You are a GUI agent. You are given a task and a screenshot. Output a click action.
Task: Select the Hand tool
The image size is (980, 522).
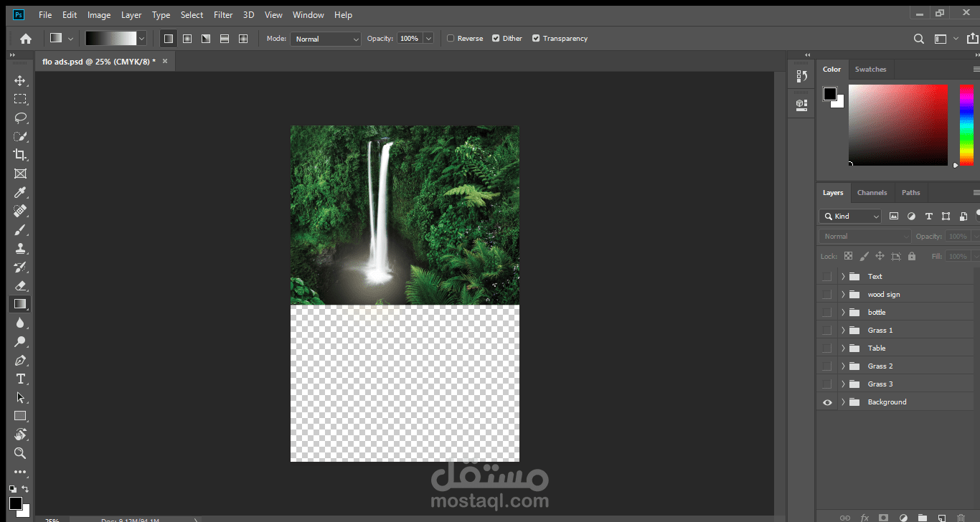click(20, 435)
